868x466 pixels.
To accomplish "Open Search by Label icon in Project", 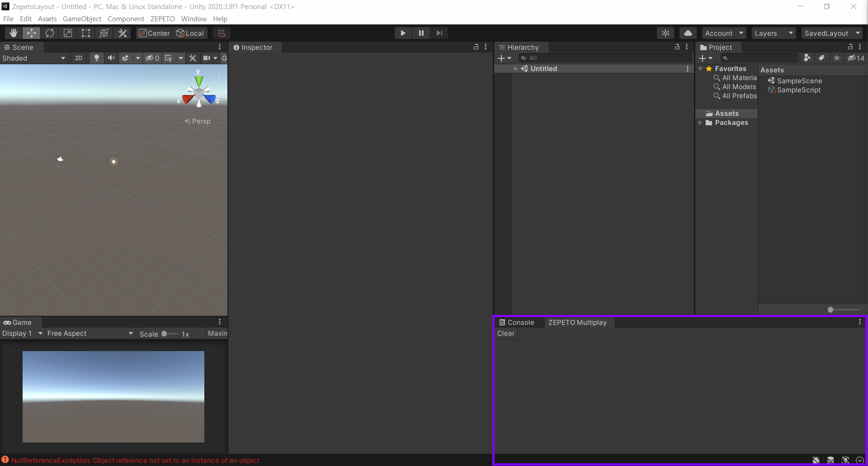I will (822, 58).
